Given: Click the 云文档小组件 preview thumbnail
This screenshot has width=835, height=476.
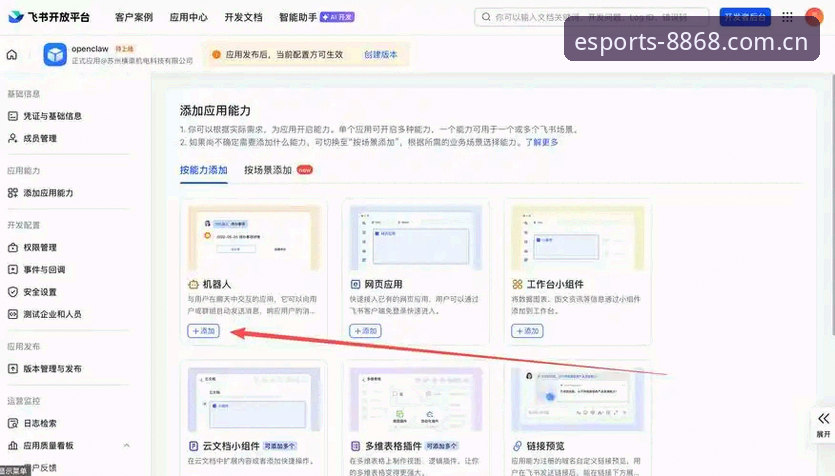Looking at the screenshot, I should [x=254, y=399].
